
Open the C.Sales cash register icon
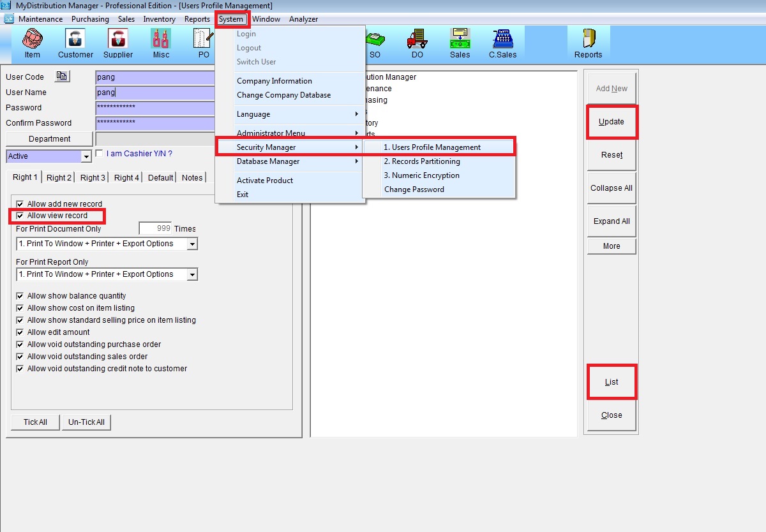[502, 43]
